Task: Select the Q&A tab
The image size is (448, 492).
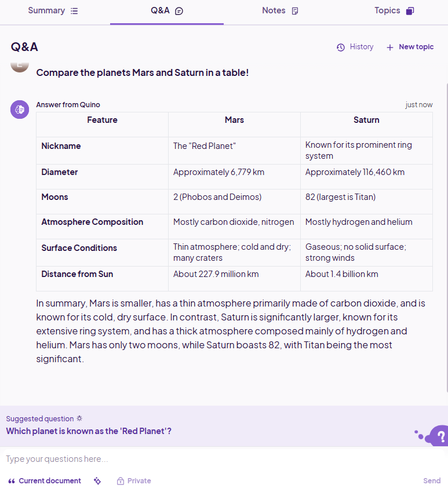Action: (x=166, y=11)
